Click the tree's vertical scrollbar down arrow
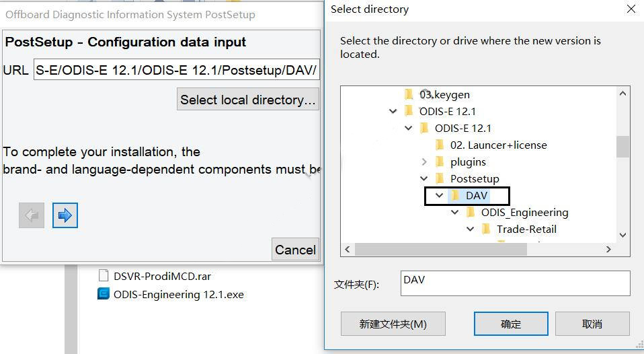This screenshot has height=354, width=644. coord(623,235)
